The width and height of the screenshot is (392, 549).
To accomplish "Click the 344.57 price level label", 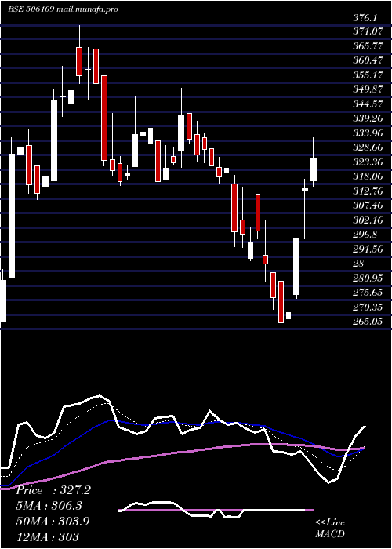I will (x=368, y=104).
